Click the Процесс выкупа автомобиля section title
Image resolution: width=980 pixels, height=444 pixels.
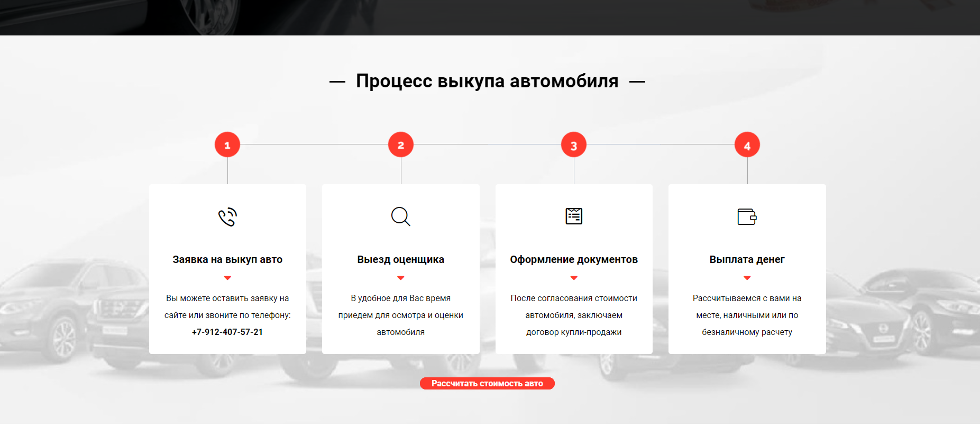point(487,81)
